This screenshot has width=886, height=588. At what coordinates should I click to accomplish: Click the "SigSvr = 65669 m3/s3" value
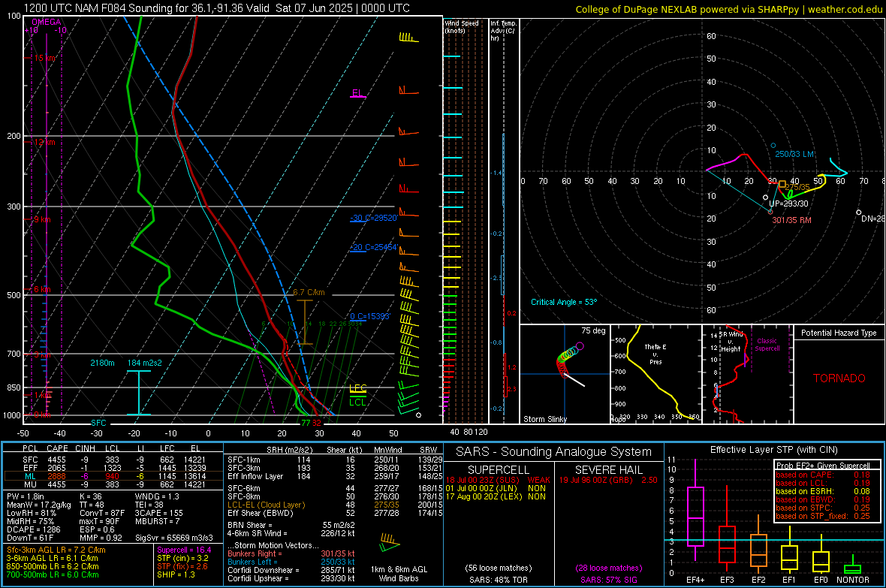click(x=174, y=538)
